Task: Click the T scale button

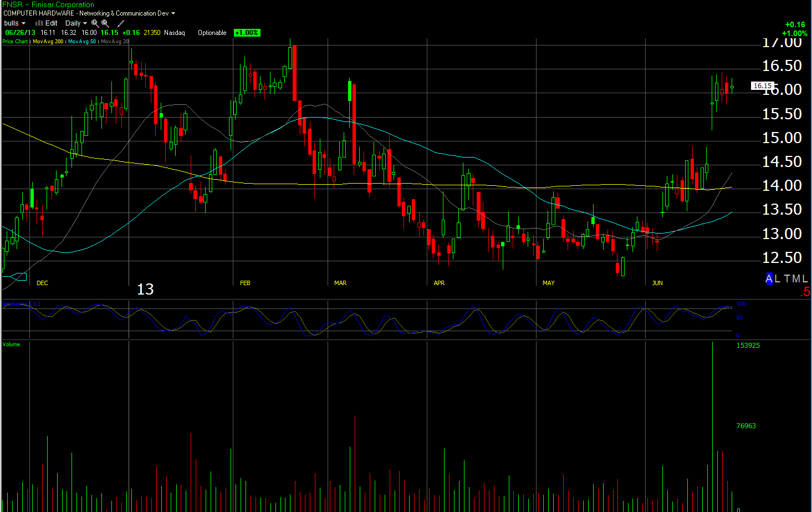Action: [x=787, y=278]
